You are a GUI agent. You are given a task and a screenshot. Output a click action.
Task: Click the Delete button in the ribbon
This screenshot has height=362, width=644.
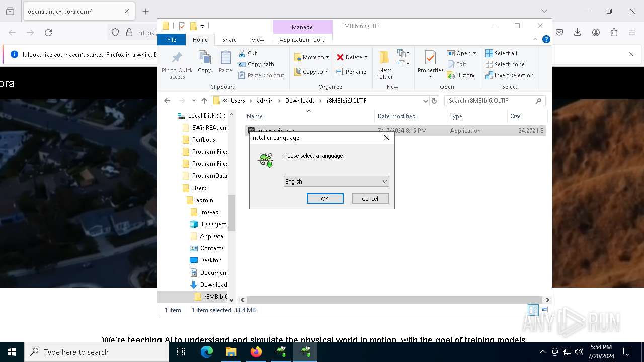pos(349,57)
